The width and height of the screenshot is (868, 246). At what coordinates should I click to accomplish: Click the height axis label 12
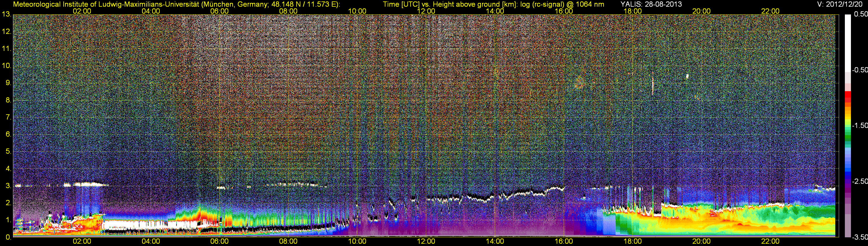click(6, 31)
